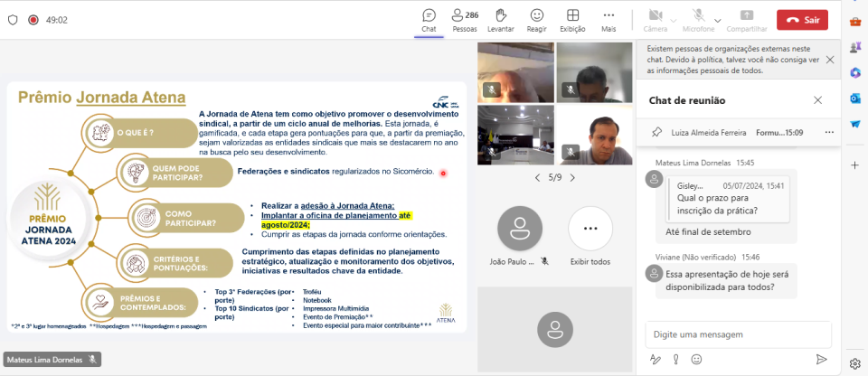This screenshot has height=376, width=868.
Task: Toggle the Câmera on or off
Action: pos(655,21)
